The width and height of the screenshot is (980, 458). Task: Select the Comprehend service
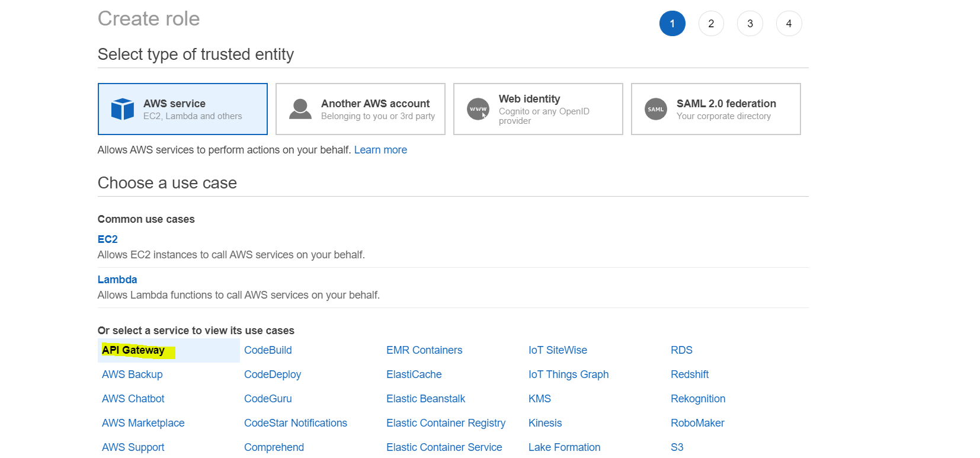274,447
